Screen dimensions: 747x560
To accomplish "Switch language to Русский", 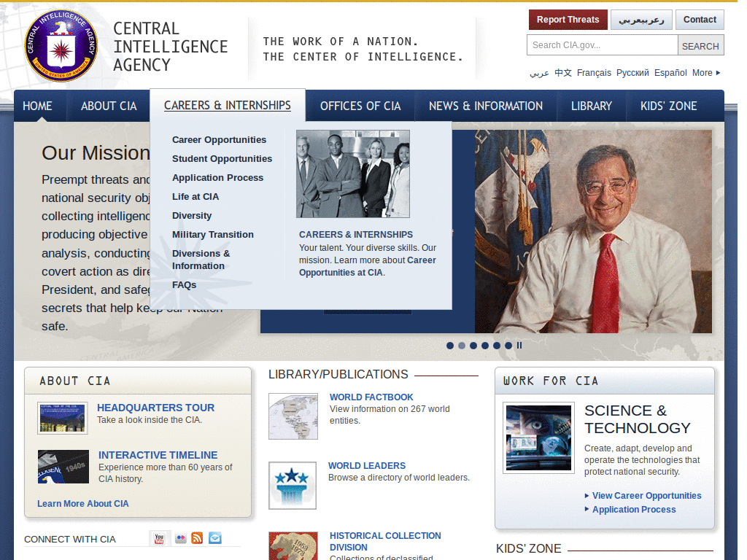I will pos(632,73).
